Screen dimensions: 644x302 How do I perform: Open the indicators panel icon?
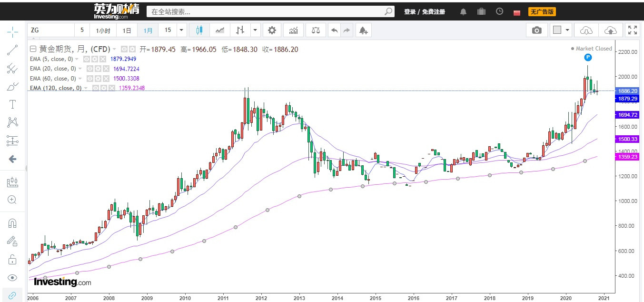(294, 30)
